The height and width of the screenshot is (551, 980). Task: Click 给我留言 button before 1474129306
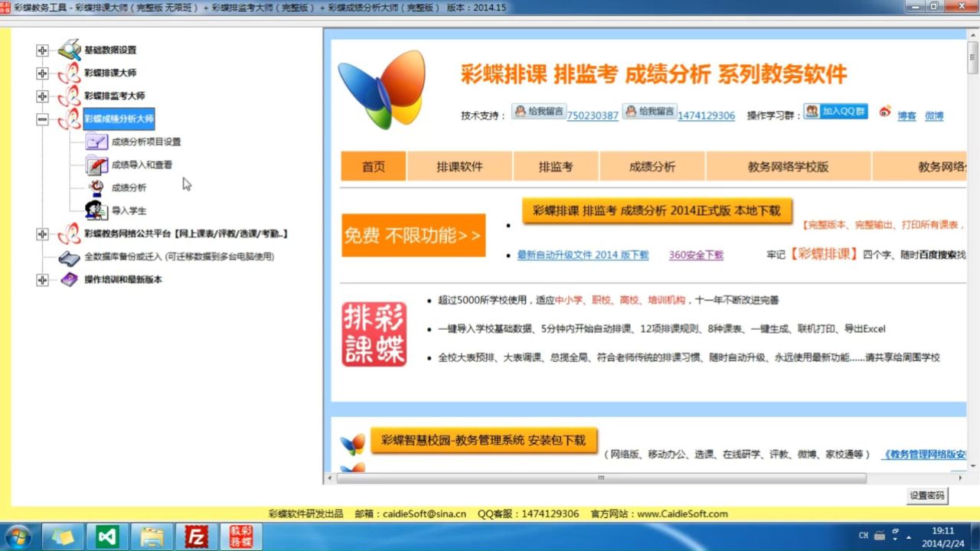pyautogui.click(x=648, y=112)
